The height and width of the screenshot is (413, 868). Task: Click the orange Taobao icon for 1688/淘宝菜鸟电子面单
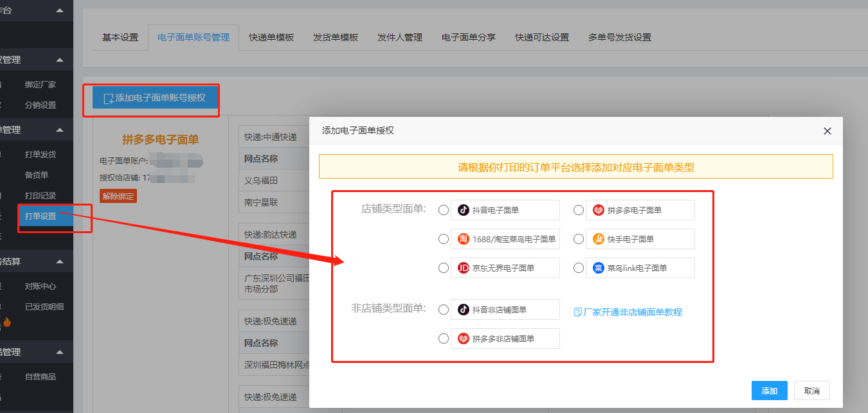click(463, 239)
